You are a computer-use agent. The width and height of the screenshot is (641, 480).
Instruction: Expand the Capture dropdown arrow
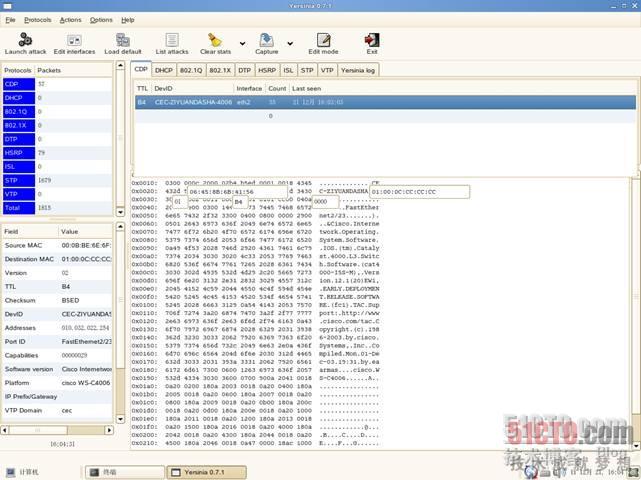pyautogui.click(x=290, y=43)
